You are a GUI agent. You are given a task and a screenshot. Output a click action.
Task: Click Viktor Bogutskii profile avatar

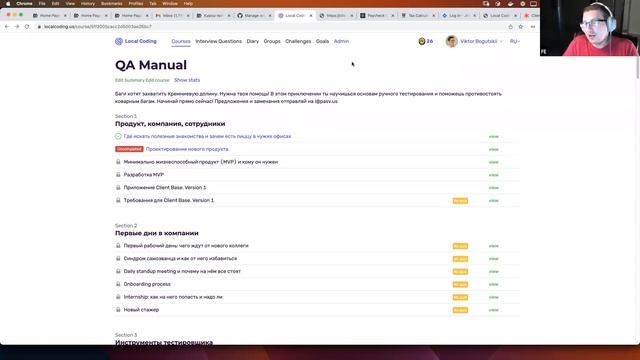tap(451, 41)
